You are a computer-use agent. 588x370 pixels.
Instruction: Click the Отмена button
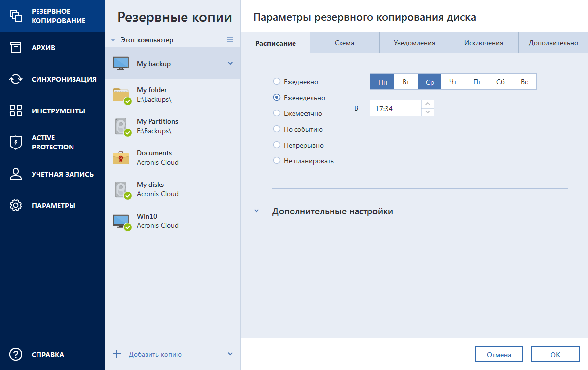tap(499, 354)
